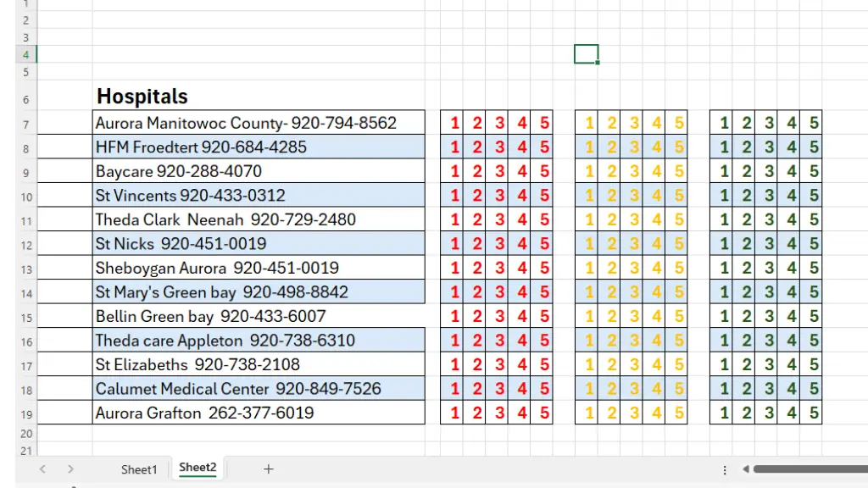The height and width of the screenshot is (488, 868).
Task: Select the St Vincents 920-433-0312 cell
Action: click(x=259, y=196)
